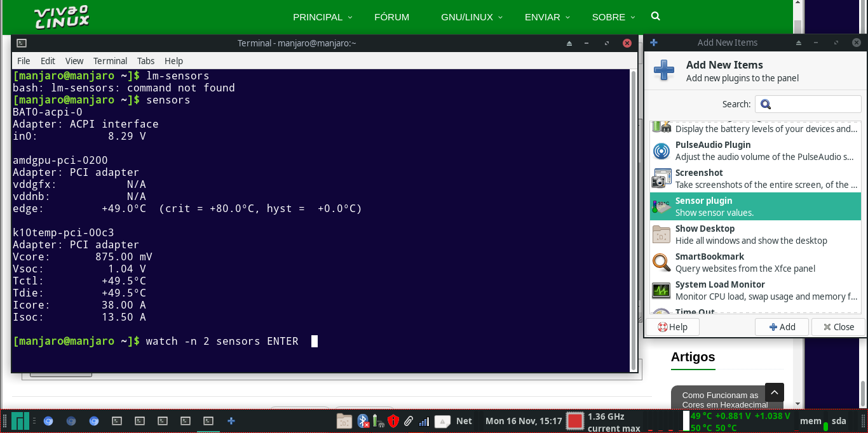Expand the PRINCIPAL dropdown menu
Screen dimensions: 868x433
[322, 17]
